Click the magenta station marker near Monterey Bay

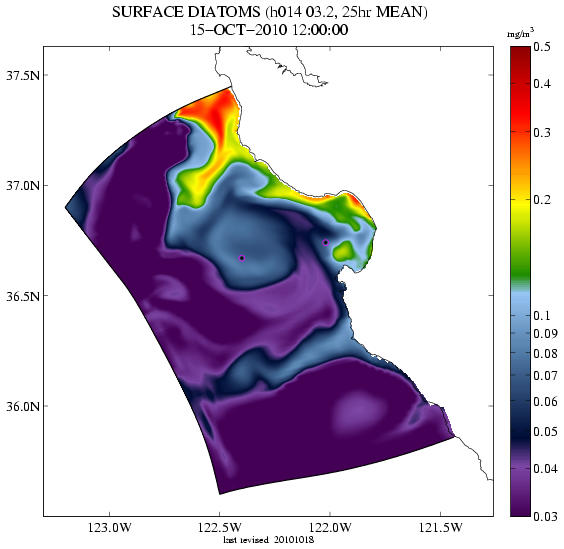tap(326, 242)
